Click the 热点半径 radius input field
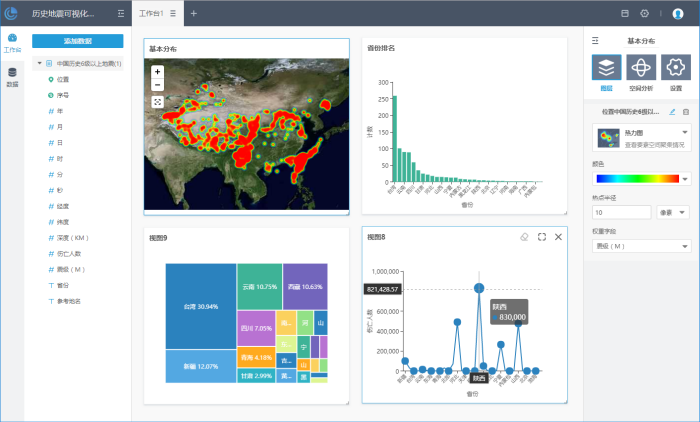 tap(621, 212)
